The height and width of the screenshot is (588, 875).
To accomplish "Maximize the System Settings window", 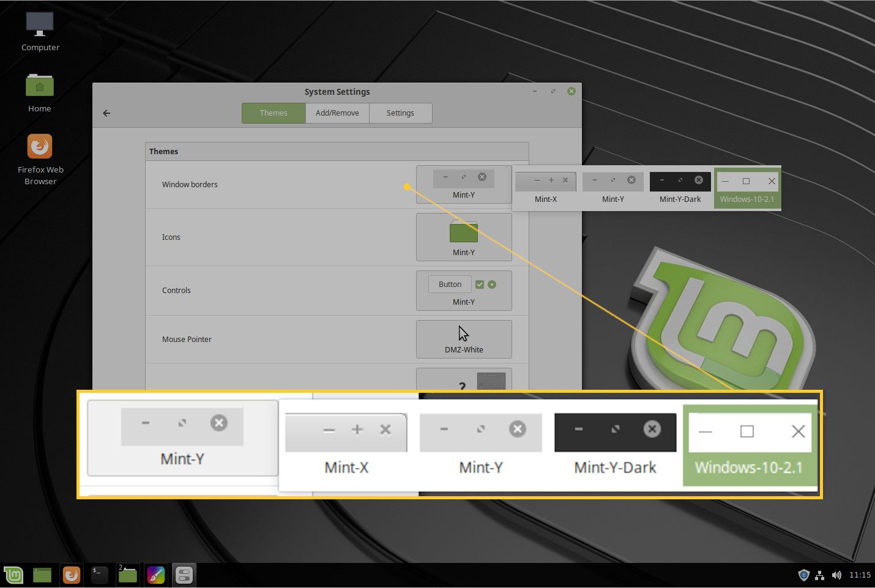I will point(553,91).
